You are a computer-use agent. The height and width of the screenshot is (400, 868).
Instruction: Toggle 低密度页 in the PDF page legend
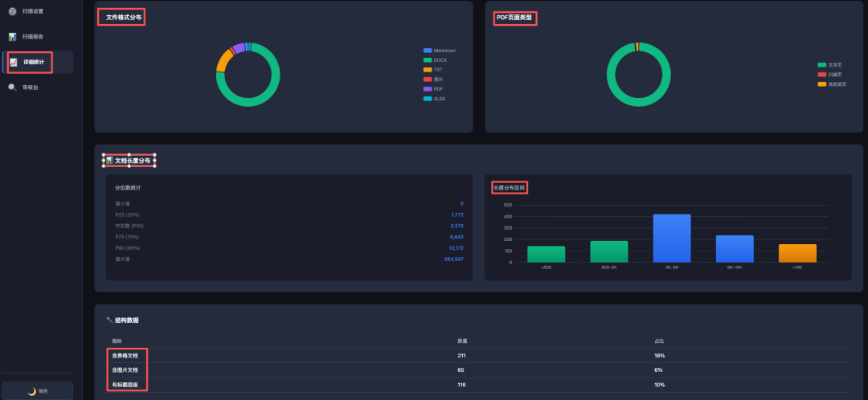pyautogui.click(x=832, y=84)
